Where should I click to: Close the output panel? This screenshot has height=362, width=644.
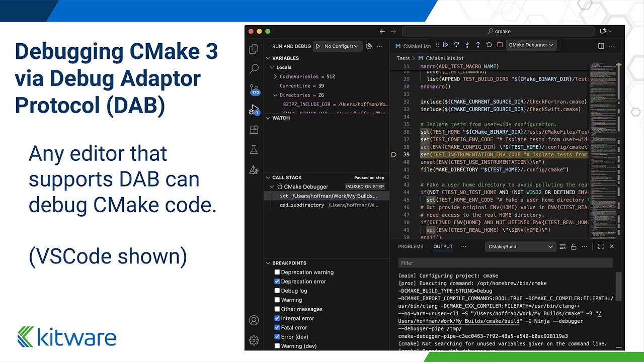[612, 247]
